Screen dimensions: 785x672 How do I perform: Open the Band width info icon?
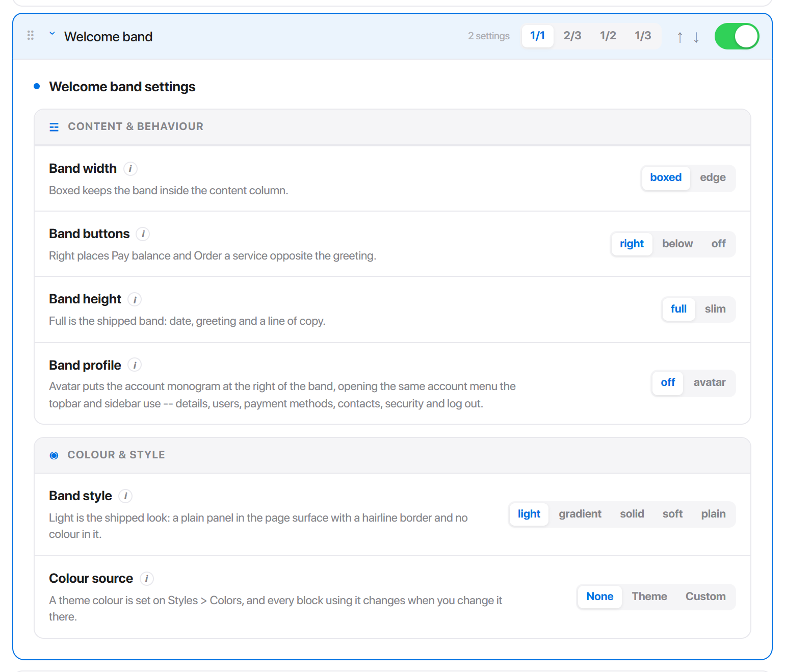pyautogui.click(x=130, y=169)
